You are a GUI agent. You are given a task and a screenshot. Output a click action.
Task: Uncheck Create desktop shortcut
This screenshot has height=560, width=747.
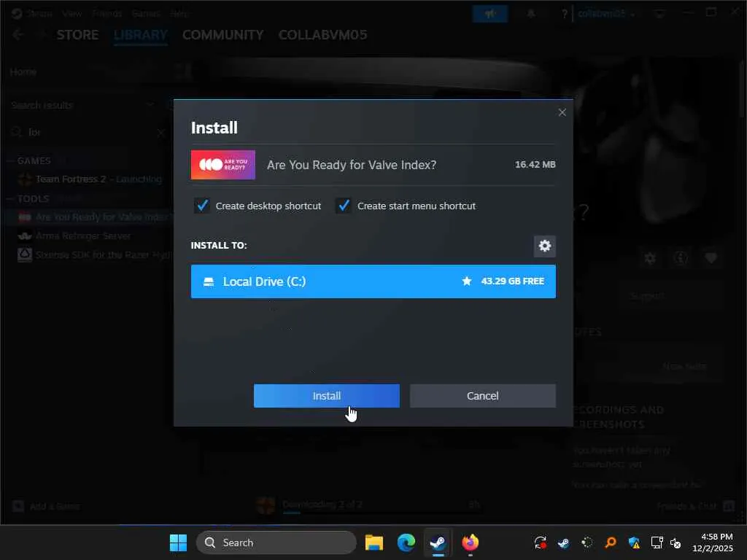(x=202, y=206)
